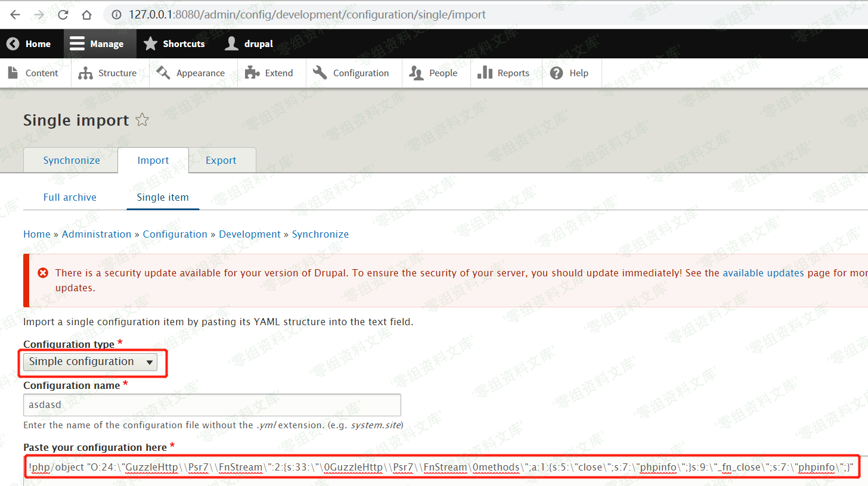
Task: Follow the available updates link
Action: click(x=763, y=273)
